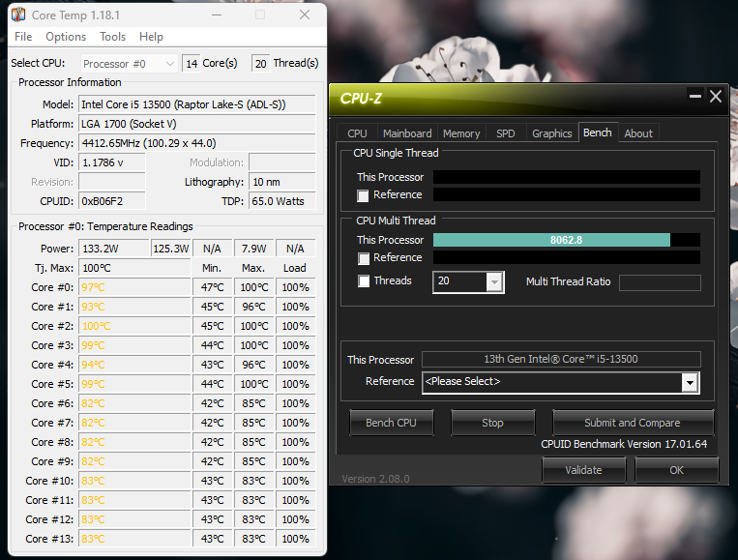
Task: Click the CPUID value 0xB06F2
Action: [x=112, y=201]
